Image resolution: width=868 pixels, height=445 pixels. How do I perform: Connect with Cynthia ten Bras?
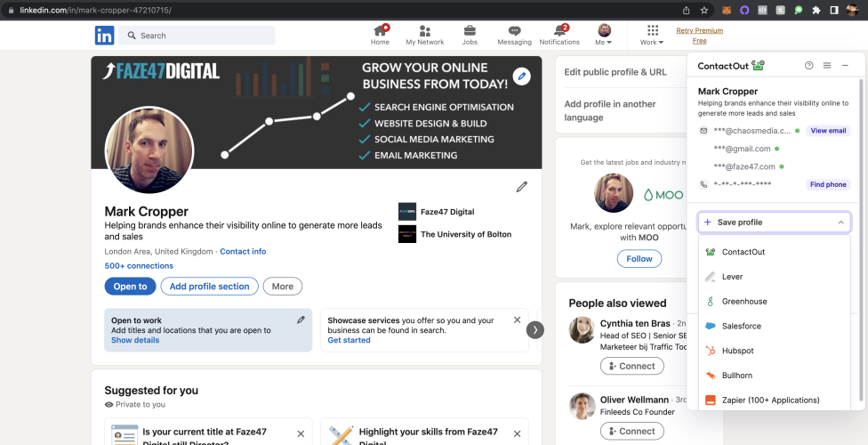click(631, 367)
